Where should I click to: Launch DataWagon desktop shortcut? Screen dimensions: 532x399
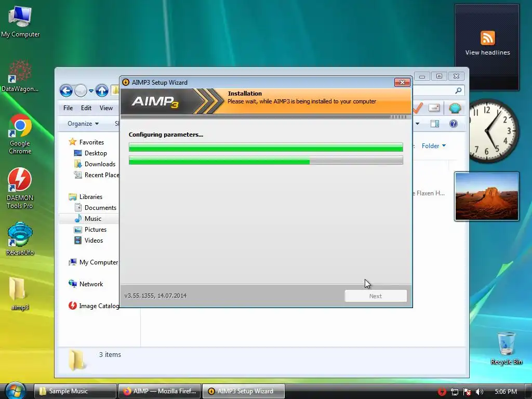[20, 76]
